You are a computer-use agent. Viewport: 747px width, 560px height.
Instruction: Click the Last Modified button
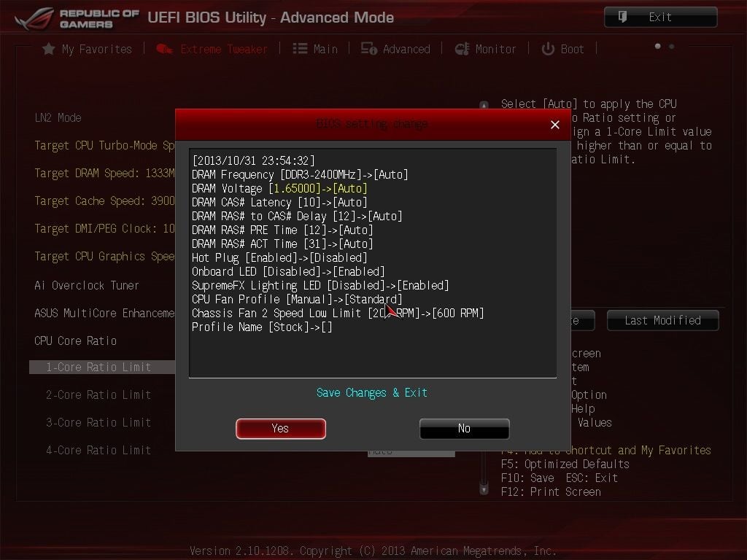coord(662,321)
